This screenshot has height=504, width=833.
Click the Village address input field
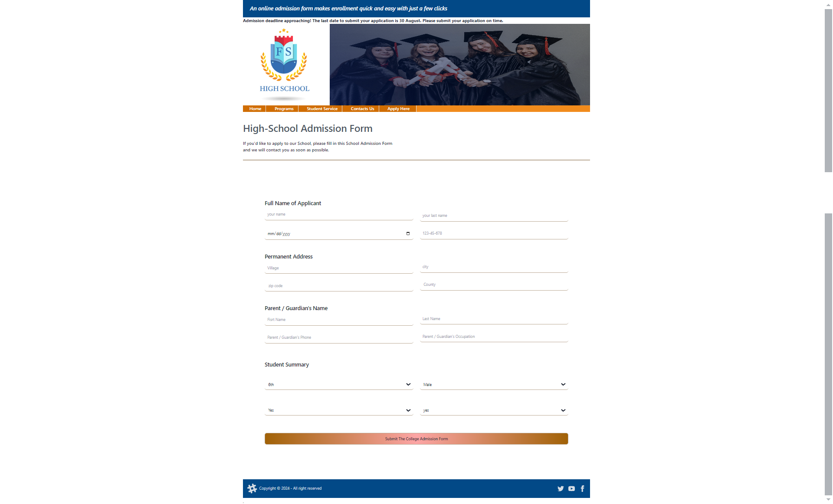tap(338, 268)
